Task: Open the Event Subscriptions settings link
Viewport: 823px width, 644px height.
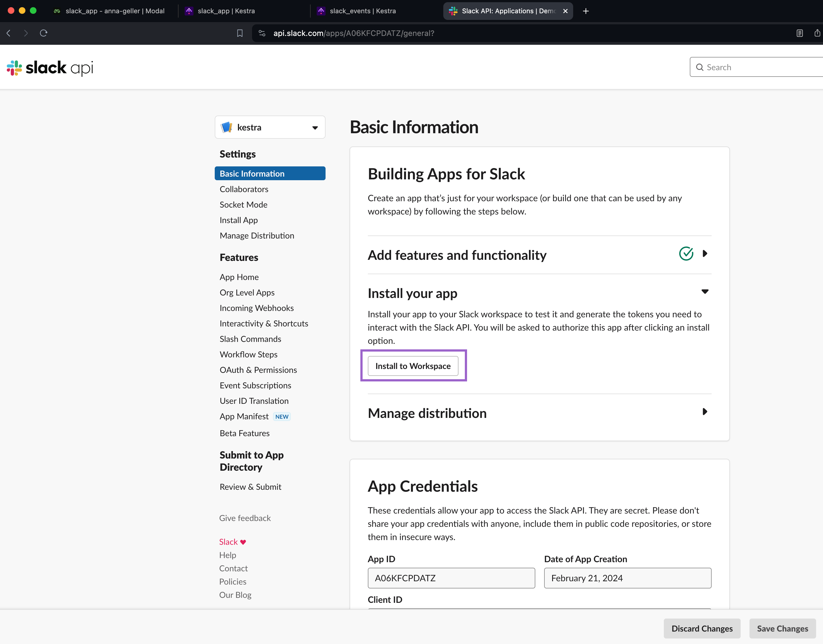Action: 255,385
